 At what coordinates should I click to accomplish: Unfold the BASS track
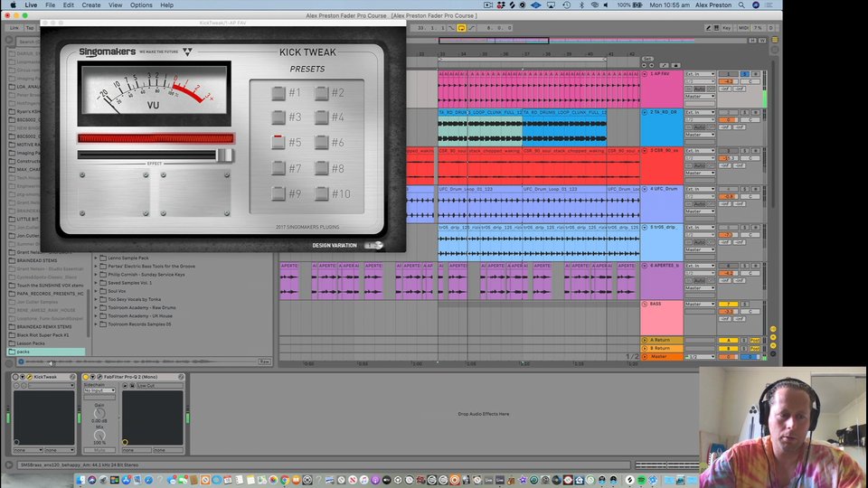[x=645, y=305]
